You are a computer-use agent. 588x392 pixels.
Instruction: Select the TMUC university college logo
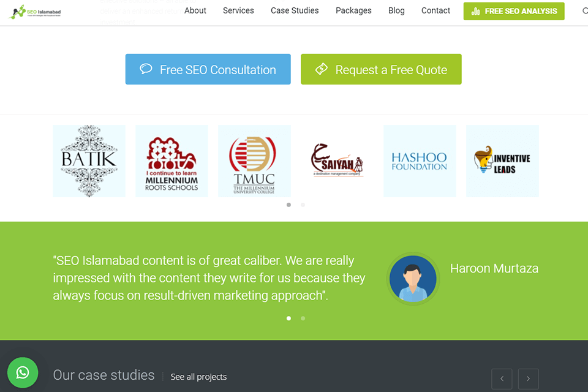(254, 161)
